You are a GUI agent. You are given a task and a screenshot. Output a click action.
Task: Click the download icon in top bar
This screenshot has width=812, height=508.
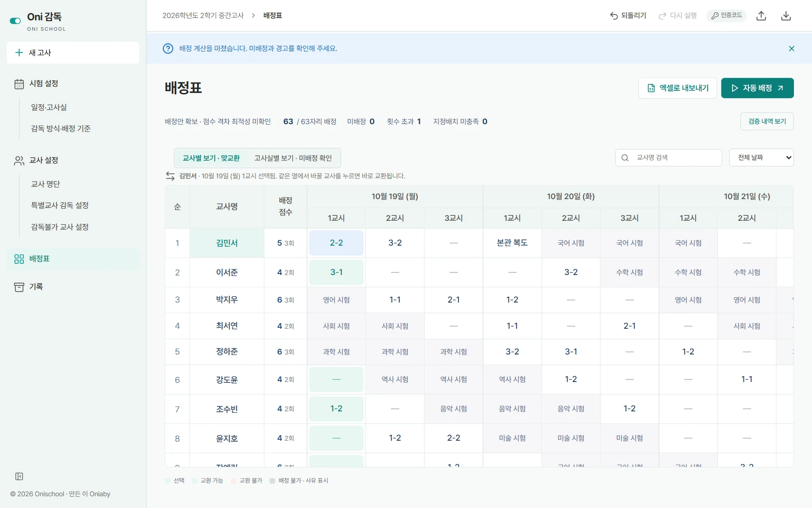[786, 16]
